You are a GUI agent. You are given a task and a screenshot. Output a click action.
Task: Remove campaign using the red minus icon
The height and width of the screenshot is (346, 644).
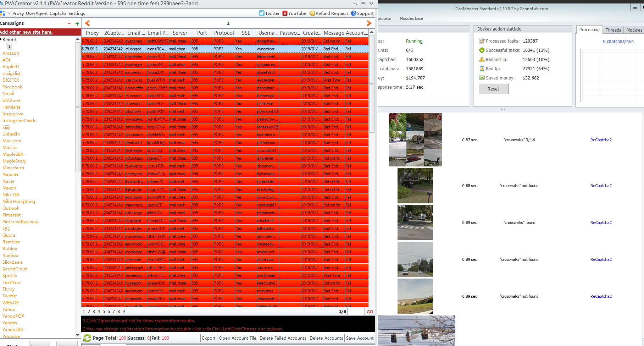69,24
